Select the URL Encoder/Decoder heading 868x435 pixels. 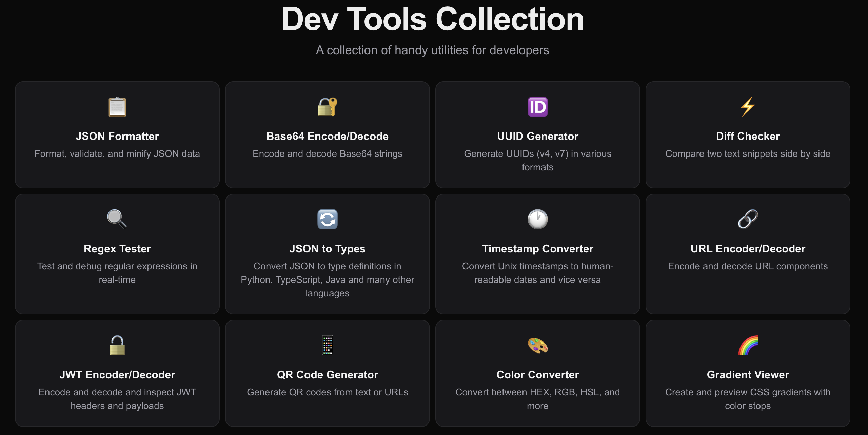point(748,249)
